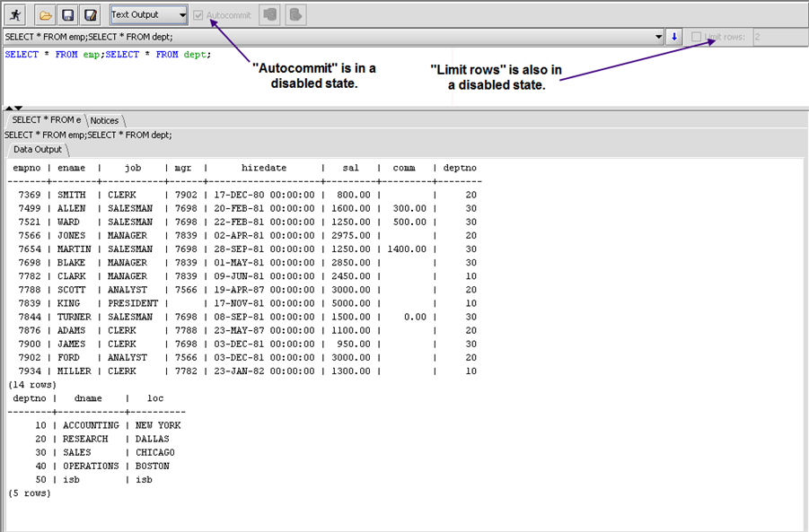Screen dimensions: 809x532
Task: Click employee name 'SCOTT'
Action: (x=71, y=290)
